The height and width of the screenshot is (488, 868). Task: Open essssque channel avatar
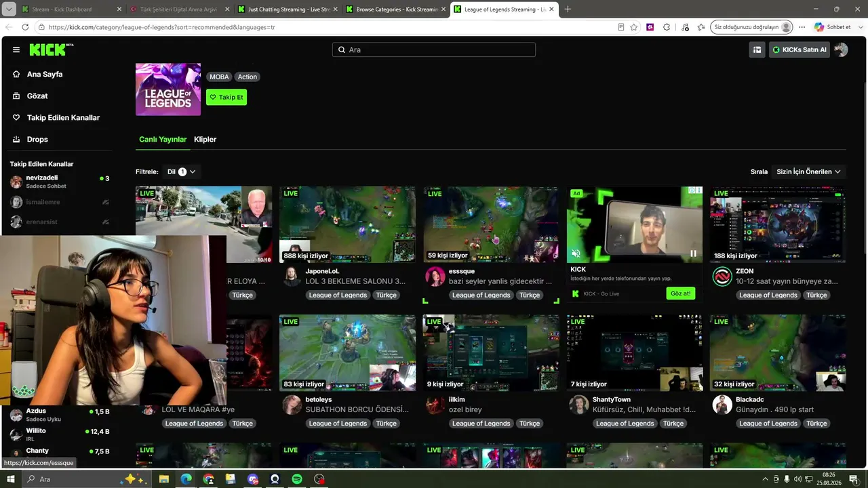click(x=435, y=276)
